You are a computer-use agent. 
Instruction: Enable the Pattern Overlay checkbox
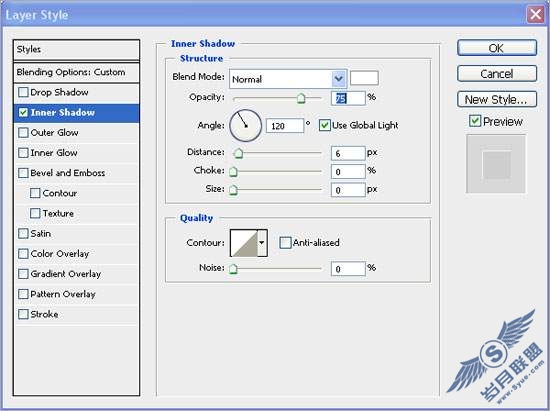tap(23, 294)
